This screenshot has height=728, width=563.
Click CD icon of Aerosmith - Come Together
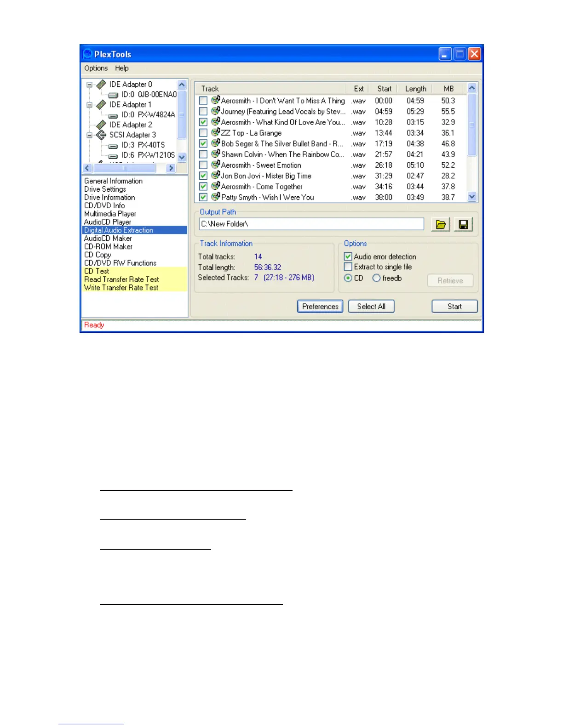point(215,186)
